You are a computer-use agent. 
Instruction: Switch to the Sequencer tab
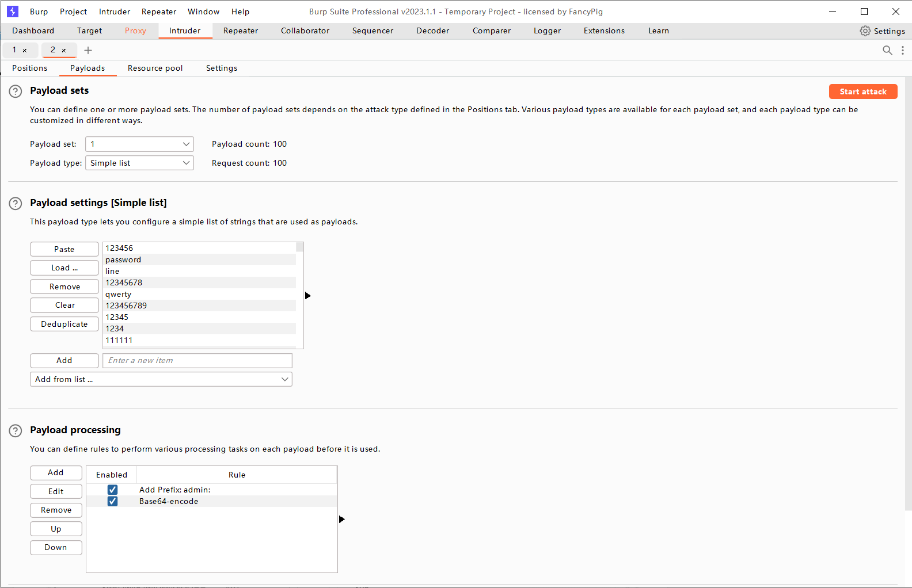(x=373, y=31)
